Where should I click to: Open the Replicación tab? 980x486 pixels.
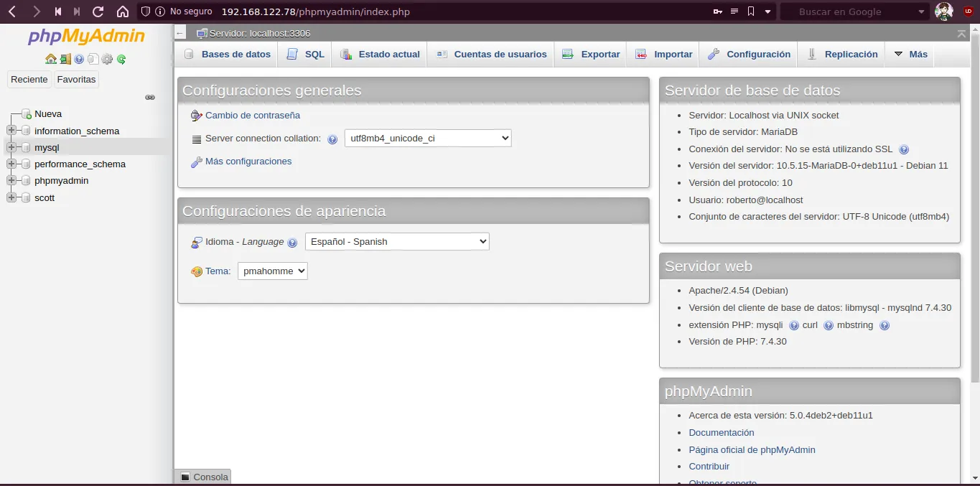coord(841,54)
